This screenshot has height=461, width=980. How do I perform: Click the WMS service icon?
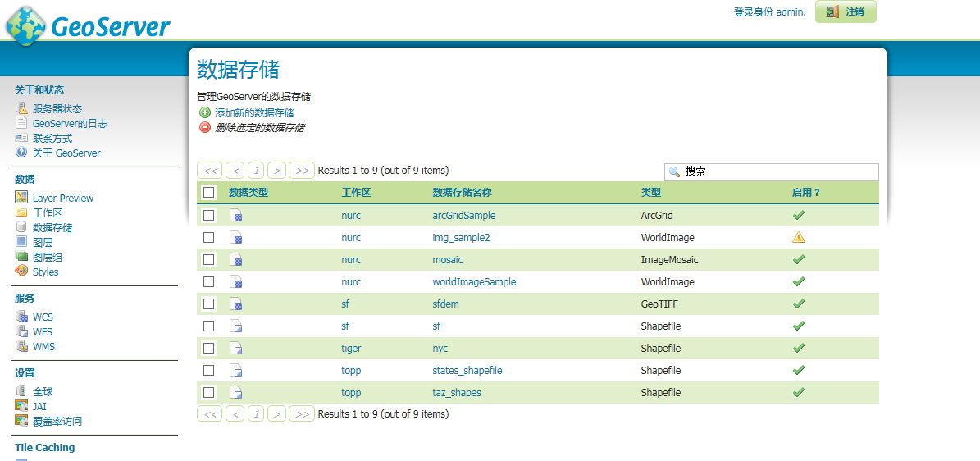pyautogui.click(x=21, y=346)
